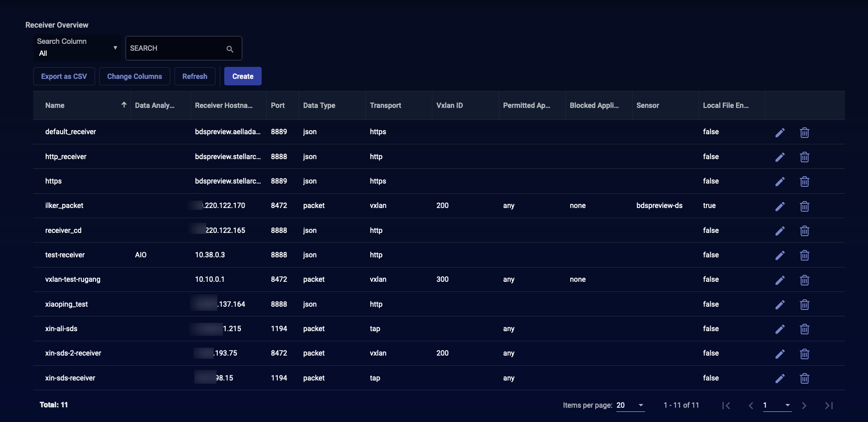
Task: Click the 'true' local file value
Action: (709, 206)
